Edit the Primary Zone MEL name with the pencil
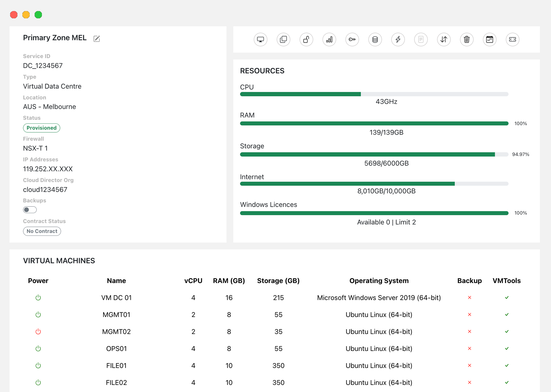 pos(97,39)
